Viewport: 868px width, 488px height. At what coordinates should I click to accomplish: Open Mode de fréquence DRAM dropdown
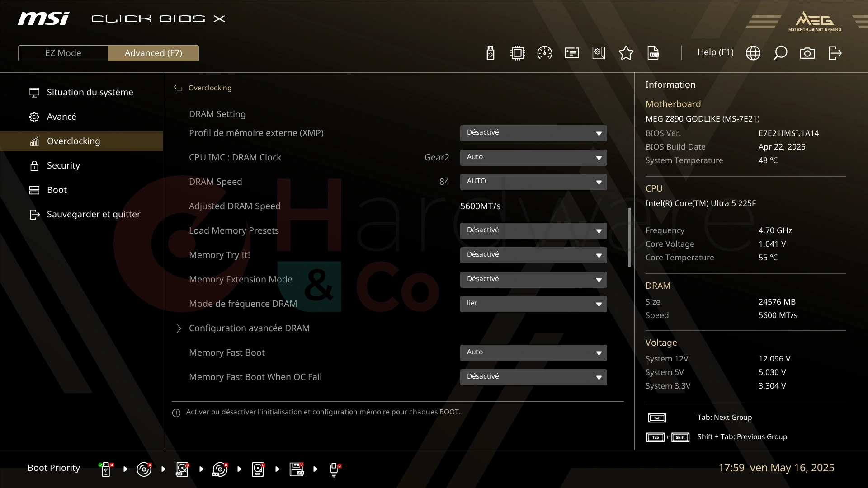pos(533,304)
